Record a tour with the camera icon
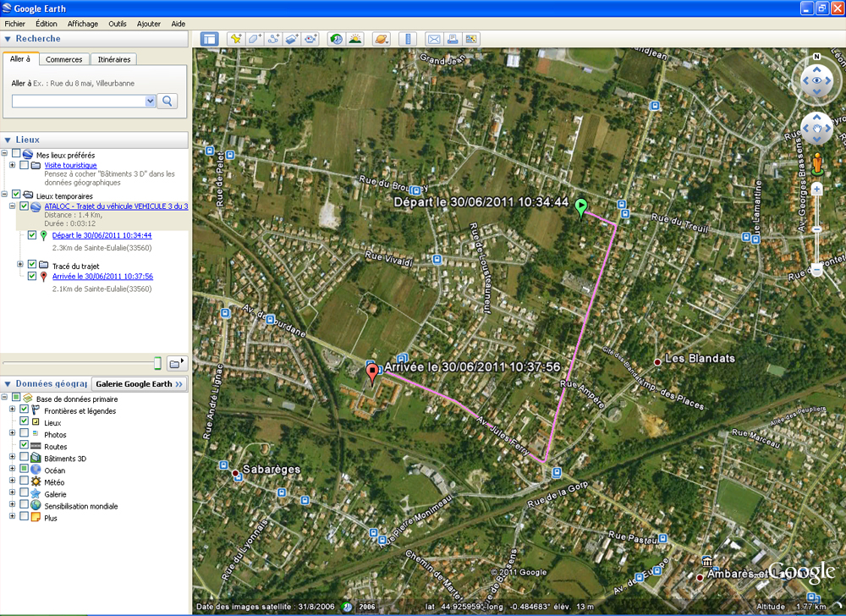The image size is (846, 616). [310, 39]
